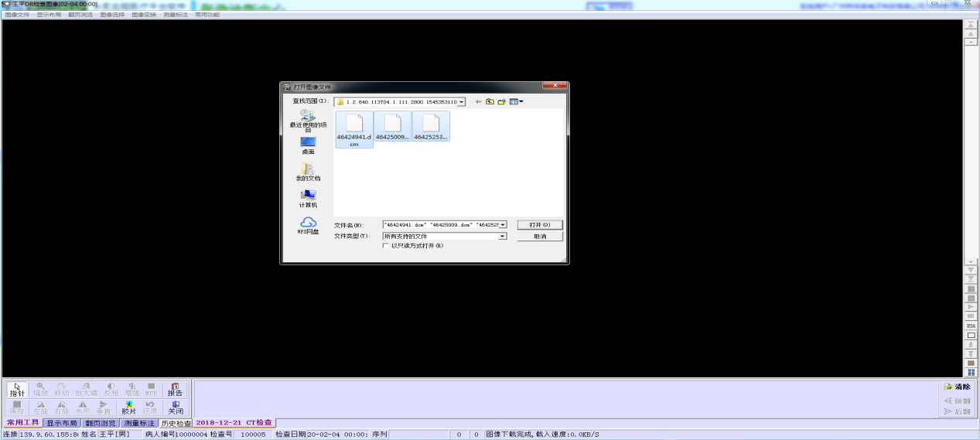This screenshot has width=980, height=440.
Task: Expand the 查找范围 folder dropdown
Action: (x=461, y=101)
